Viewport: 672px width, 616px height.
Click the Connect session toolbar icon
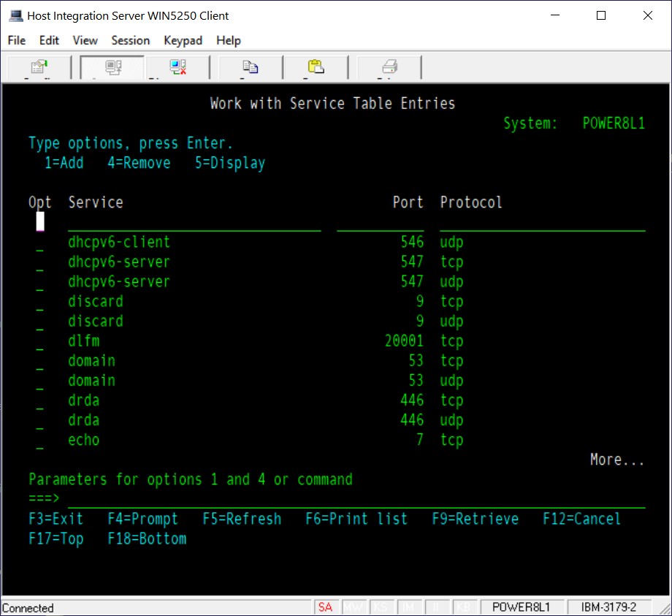click(x=111, y=66)
